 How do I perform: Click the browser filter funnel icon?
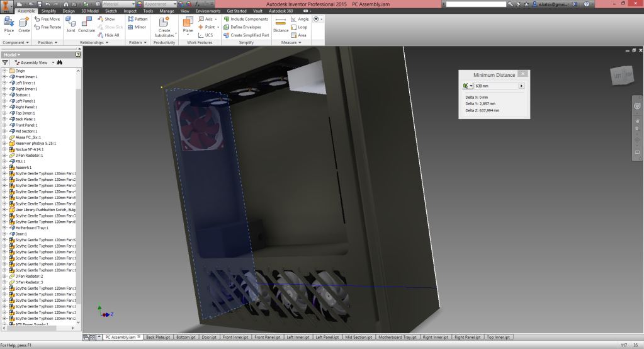pyautogui.click(x=5, y=62)
